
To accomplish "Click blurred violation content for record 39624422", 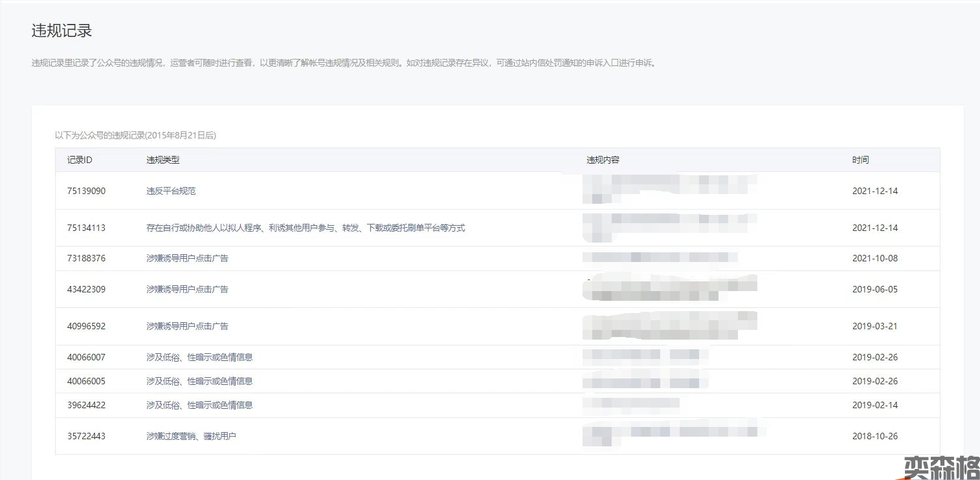I will pos(631,405).
